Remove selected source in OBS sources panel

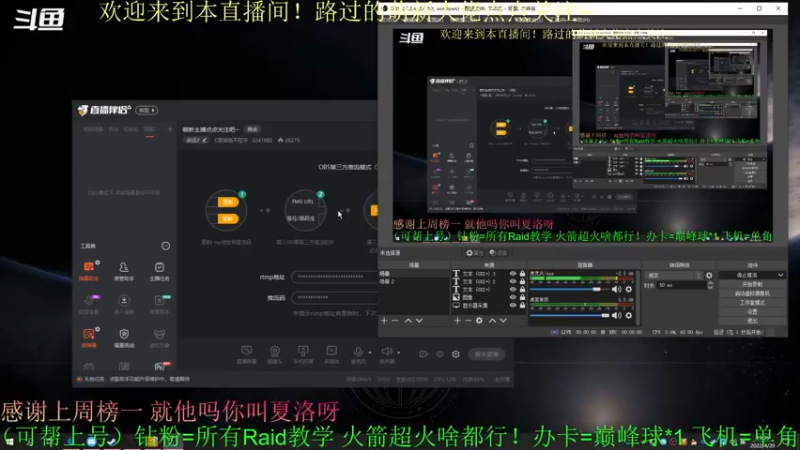468,320
